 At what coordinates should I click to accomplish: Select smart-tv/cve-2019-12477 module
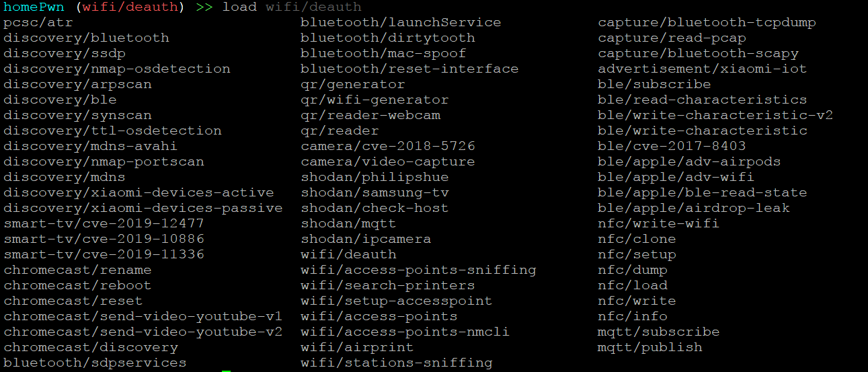(104, 223)
